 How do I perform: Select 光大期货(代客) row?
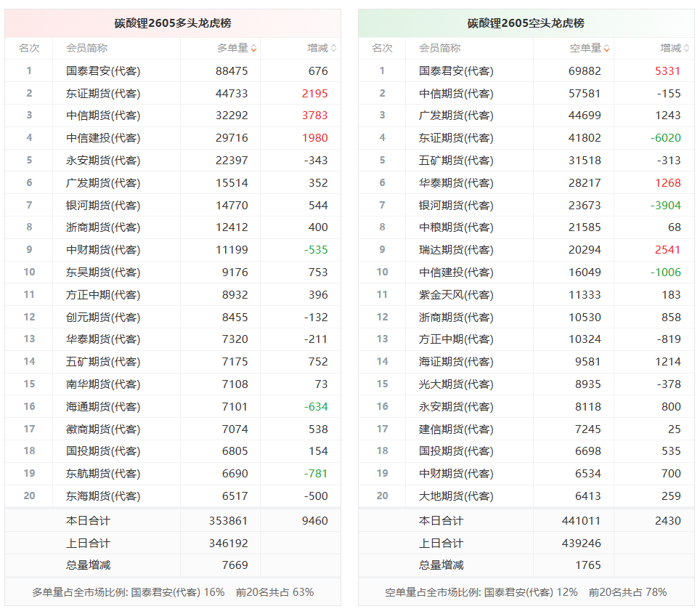526,384
